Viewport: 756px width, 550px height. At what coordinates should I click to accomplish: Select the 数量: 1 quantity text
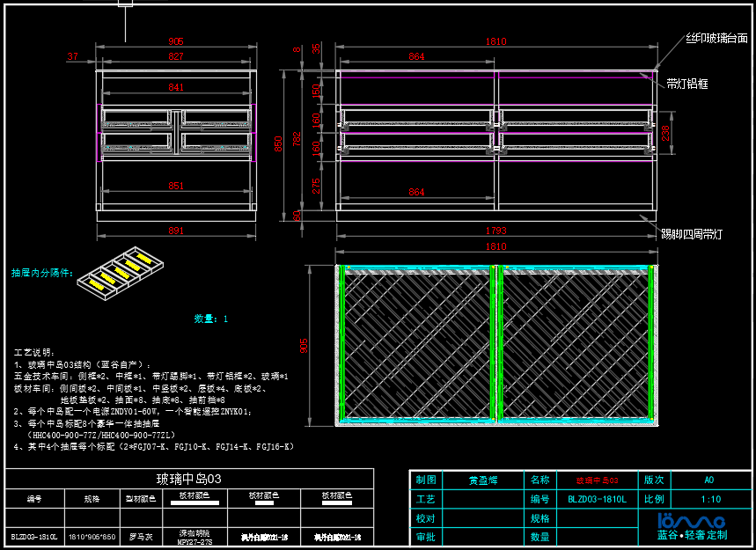coord(210,319)
